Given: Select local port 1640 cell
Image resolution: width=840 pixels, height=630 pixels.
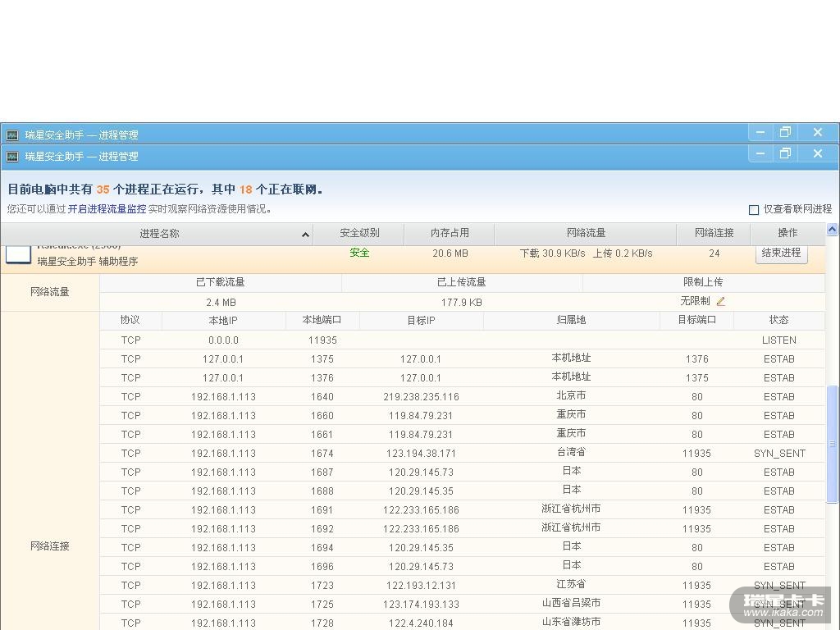Looking at the screenshot, I should pyautogui.click(x=322, y=397).
